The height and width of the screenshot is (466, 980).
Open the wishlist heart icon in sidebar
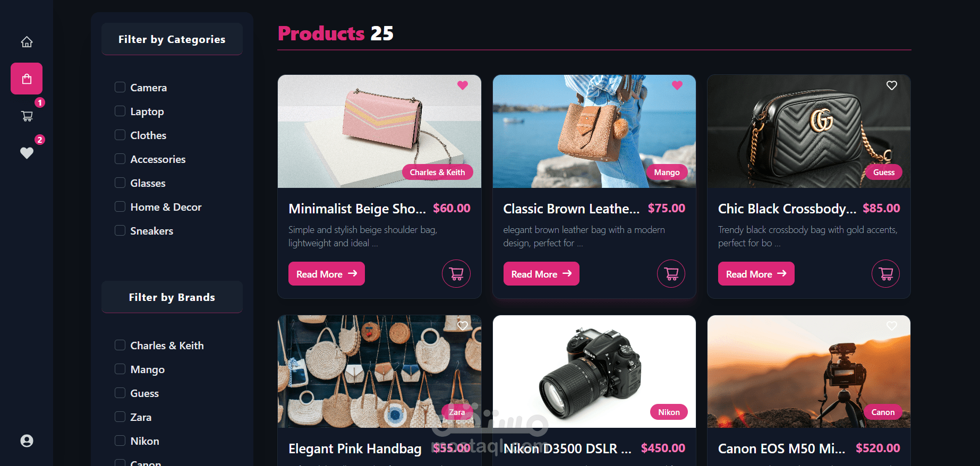coord(27,153)
